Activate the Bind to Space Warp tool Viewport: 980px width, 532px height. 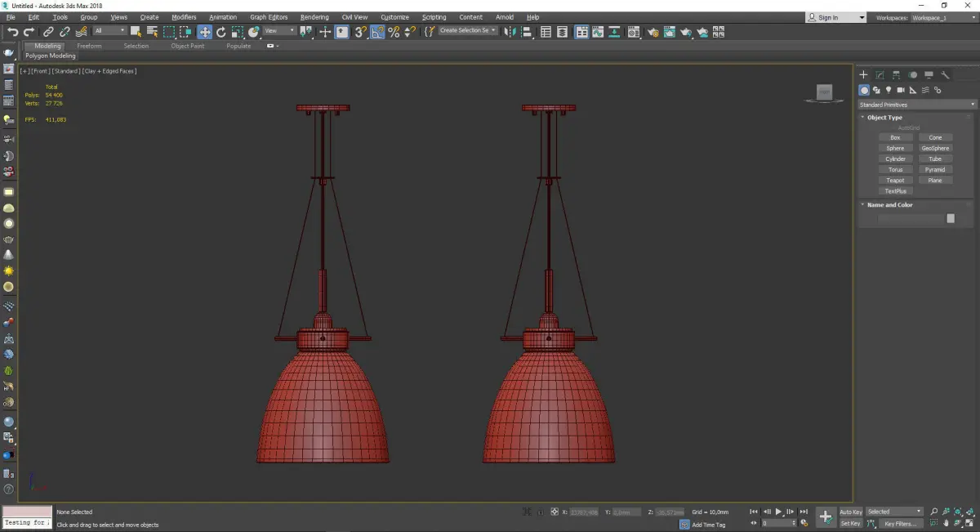81,32
